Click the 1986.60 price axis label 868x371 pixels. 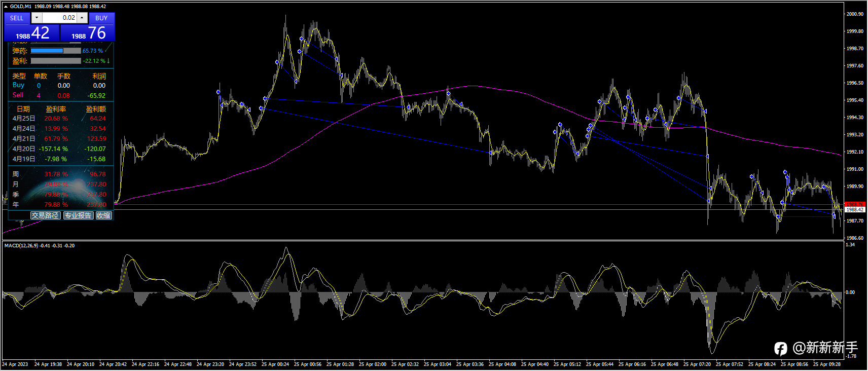point(855,238)
